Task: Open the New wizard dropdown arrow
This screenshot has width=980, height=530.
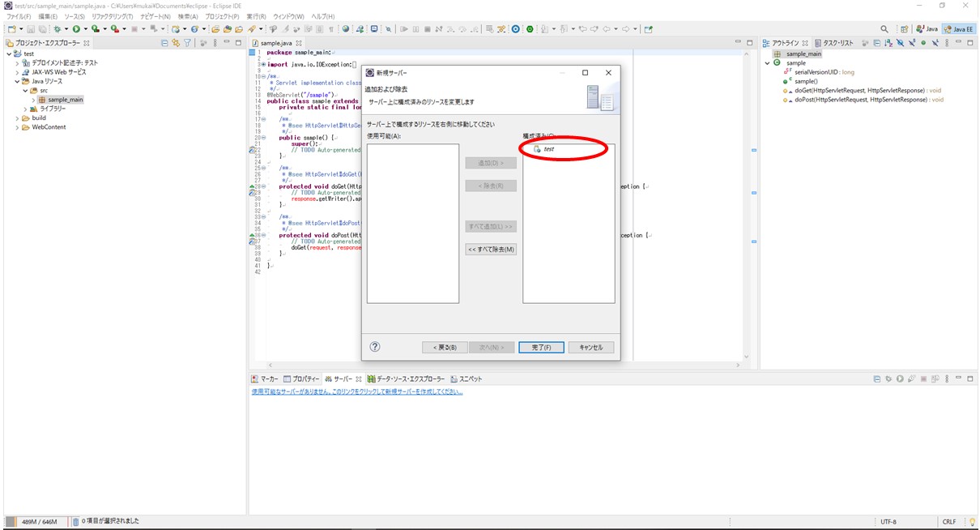Action: tap(21, 29)
